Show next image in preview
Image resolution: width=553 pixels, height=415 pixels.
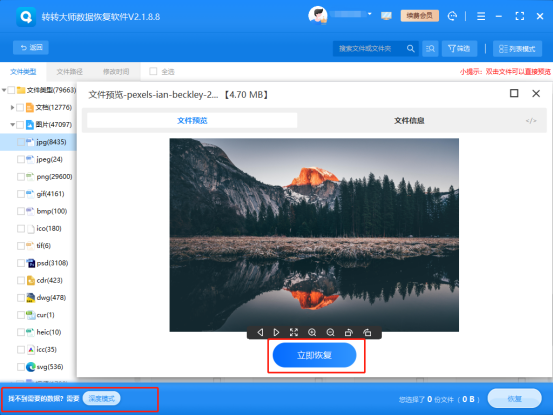(x=276, y=332)
